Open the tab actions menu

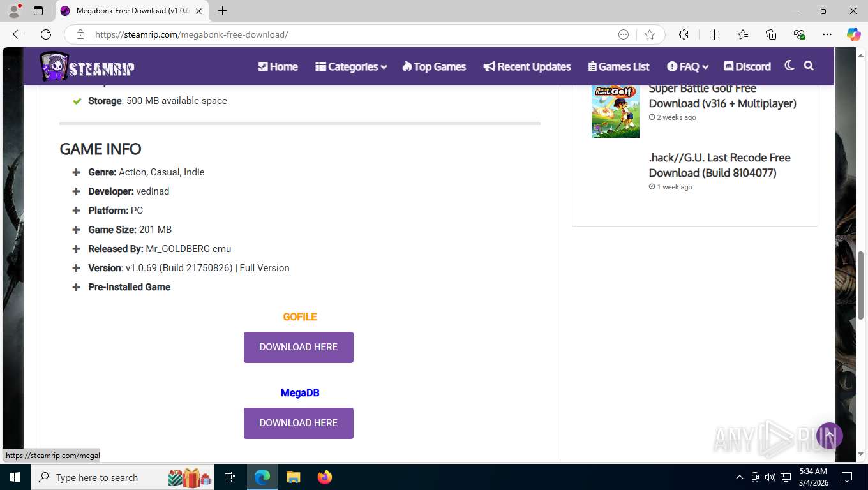(38, 11)
